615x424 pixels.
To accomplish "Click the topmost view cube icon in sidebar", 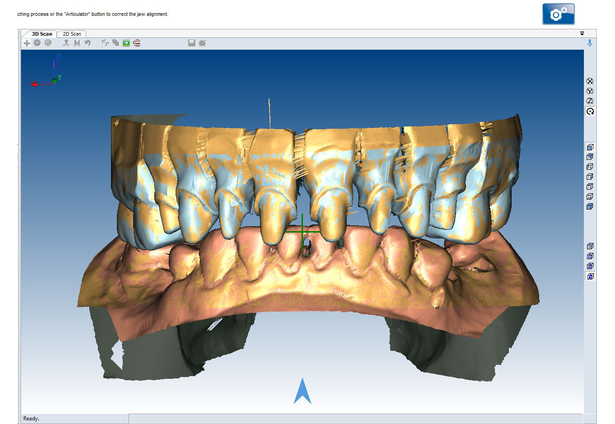I will click(590, 147).
